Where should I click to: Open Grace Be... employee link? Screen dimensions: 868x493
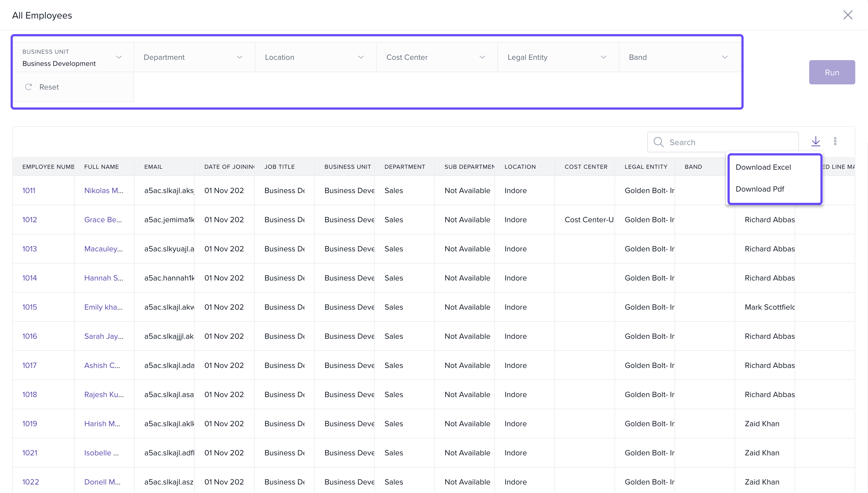tap(103, 220)
